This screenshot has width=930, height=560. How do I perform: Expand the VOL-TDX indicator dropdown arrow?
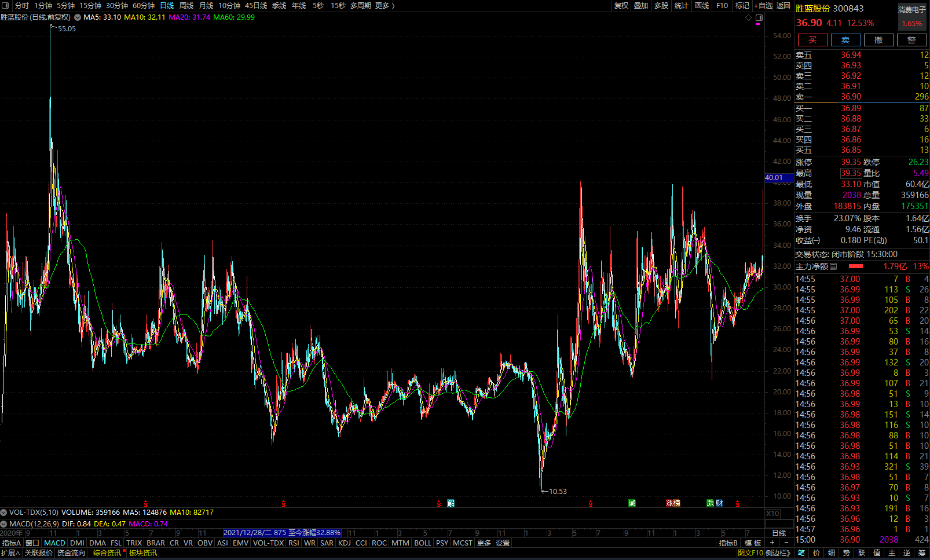[4, 513]
